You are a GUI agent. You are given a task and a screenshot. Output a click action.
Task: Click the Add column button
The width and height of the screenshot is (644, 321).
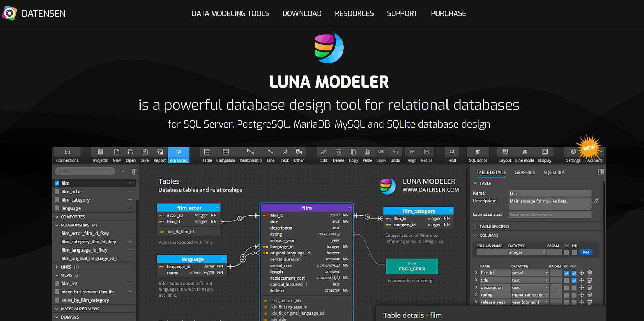[x=586, y=252]
